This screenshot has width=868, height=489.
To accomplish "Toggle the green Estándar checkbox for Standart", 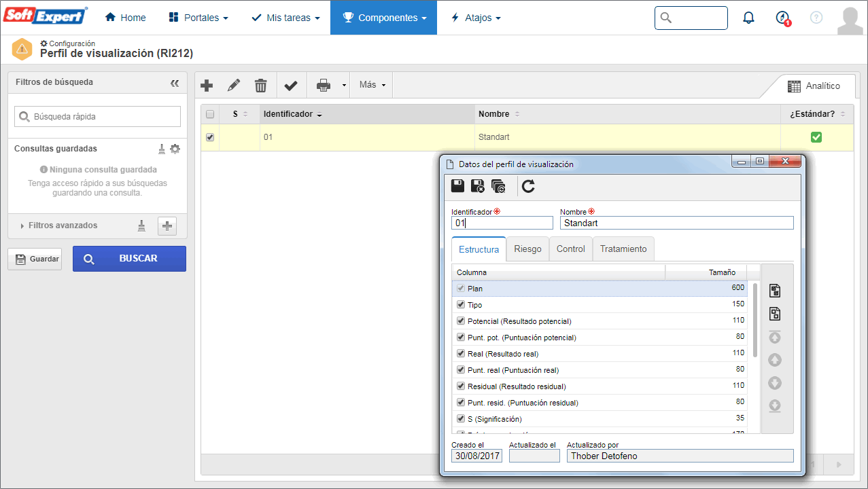I will (816, 137).
